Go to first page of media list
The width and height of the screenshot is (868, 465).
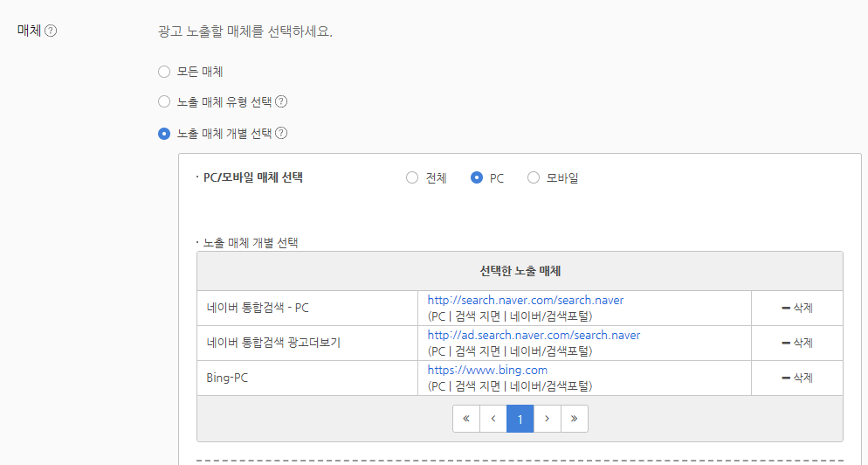click(466, 419)
